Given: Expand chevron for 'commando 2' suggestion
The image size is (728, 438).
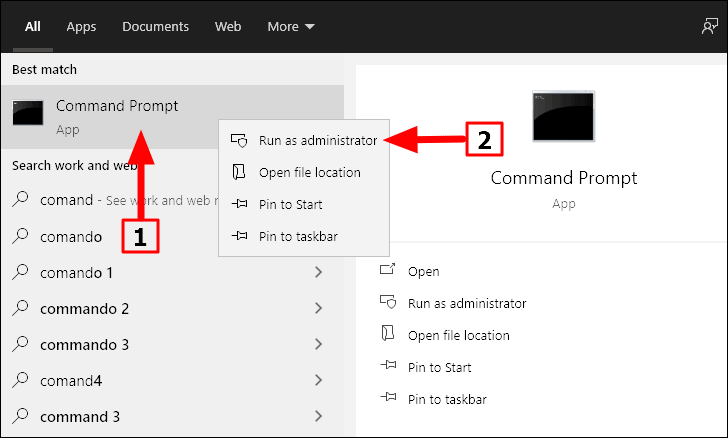Looking at the screenshot, I should (x=318, y=308).
